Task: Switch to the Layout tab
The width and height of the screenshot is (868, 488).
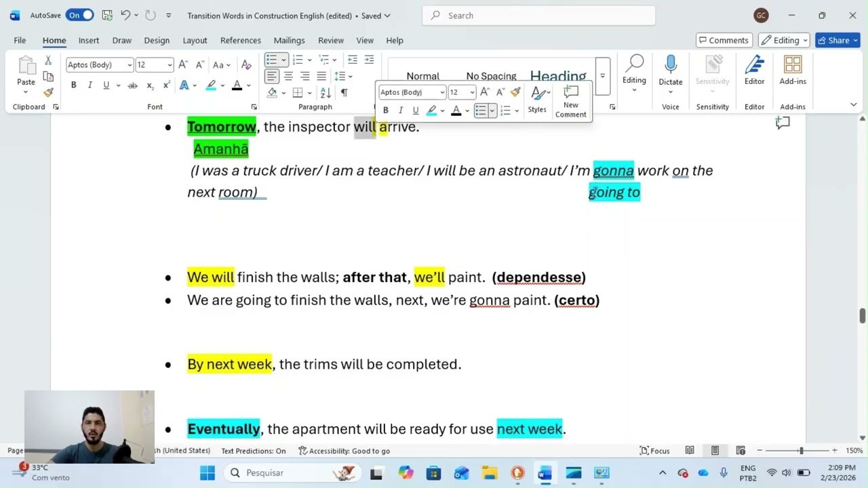Action: [x=195, y=40]
